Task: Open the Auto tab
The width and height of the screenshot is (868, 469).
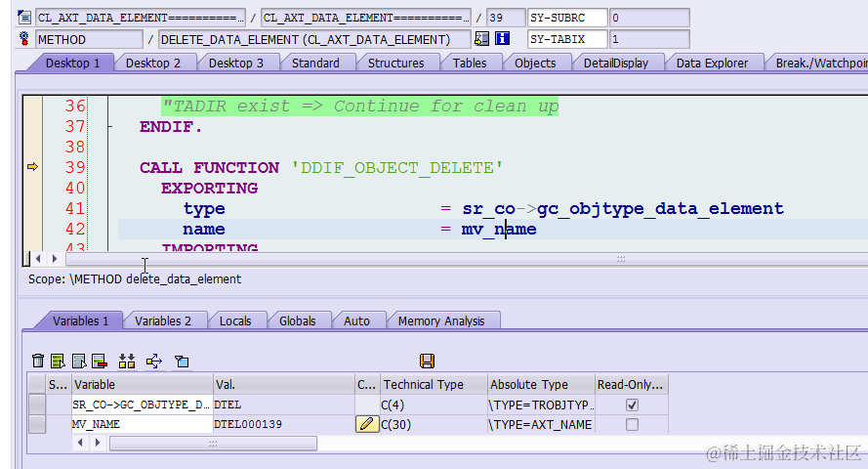Action: pos(356,321)
